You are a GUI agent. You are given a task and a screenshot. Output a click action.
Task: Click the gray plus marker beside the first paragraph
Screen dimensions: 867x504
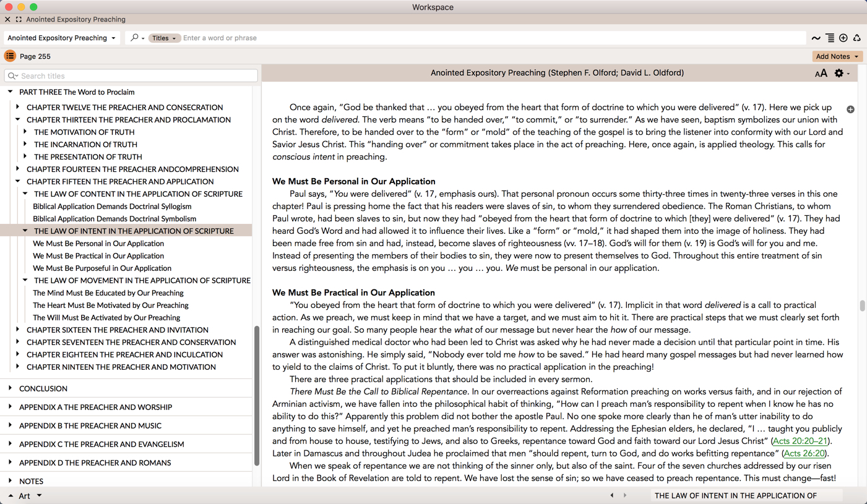851,109
